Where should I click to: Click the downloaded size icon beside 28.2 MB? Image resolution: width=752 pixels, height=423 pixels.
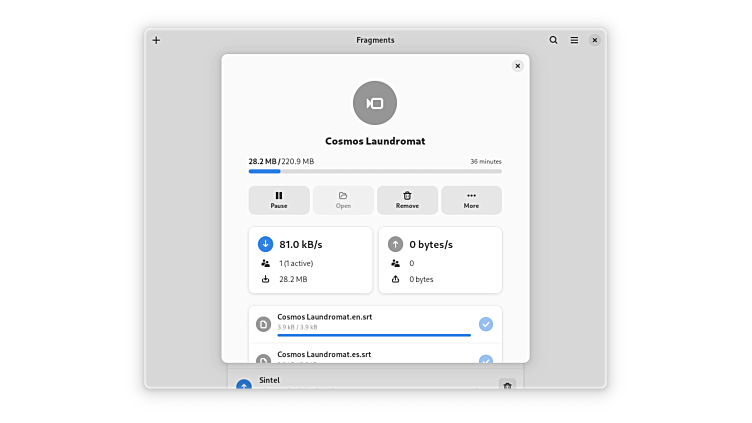[266, 279]
